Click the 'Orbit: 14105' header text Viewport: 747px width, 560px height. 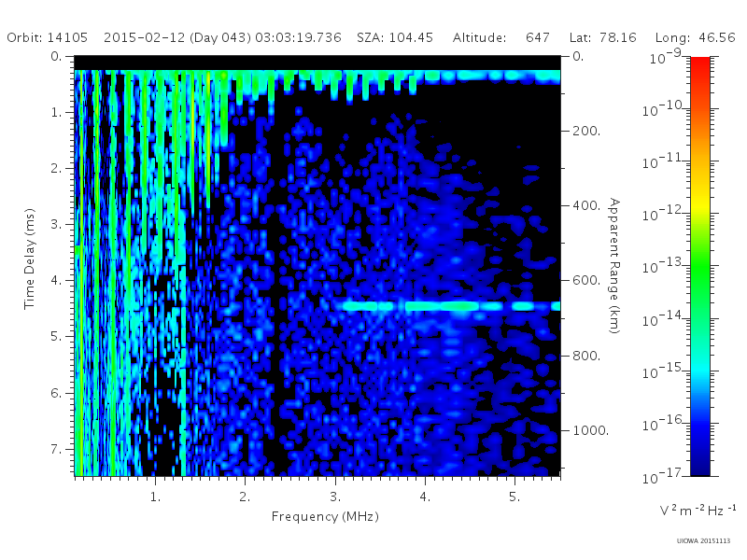(48, 37)
